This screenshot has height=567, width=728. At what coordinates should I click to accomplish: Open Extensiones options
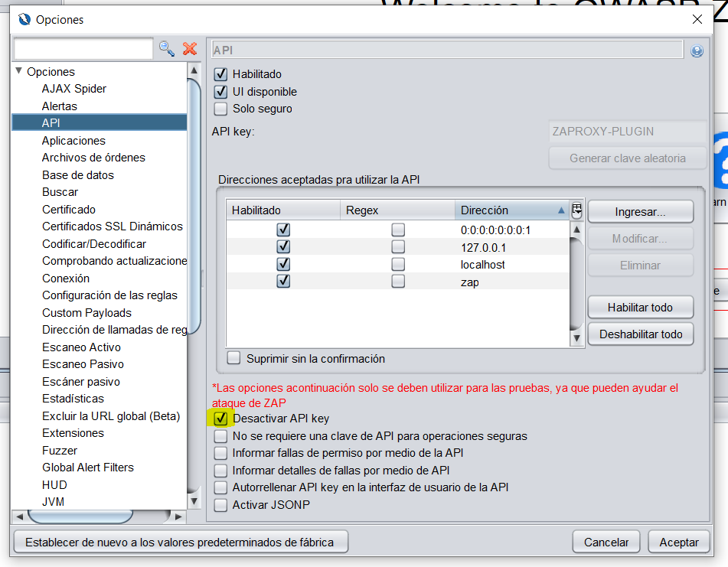(73, 433)
